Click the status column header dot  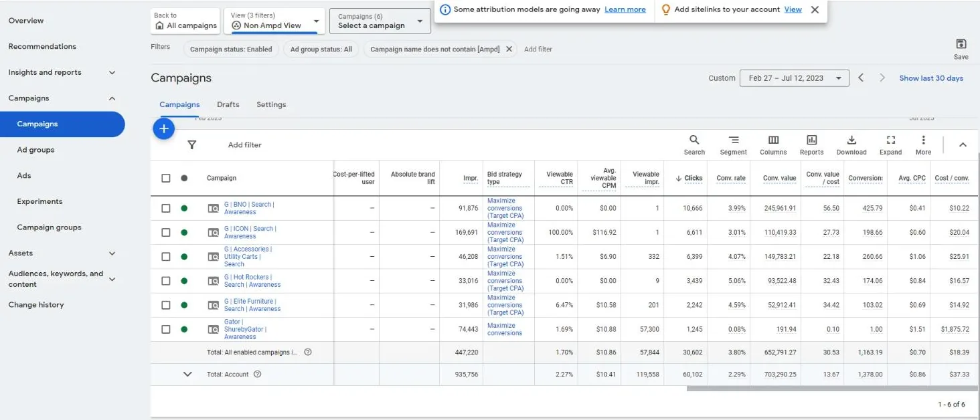point(184,178)
